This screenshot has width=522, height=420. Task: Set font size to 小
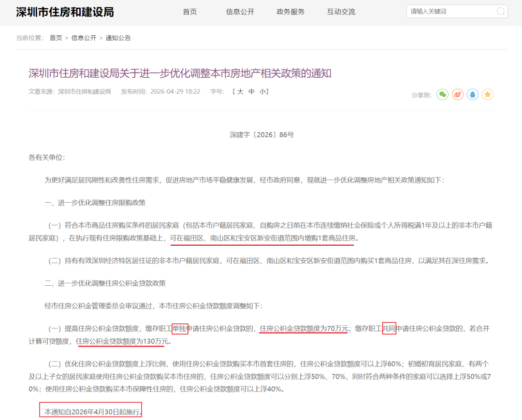pyautogui.click(x=262, y=92)
